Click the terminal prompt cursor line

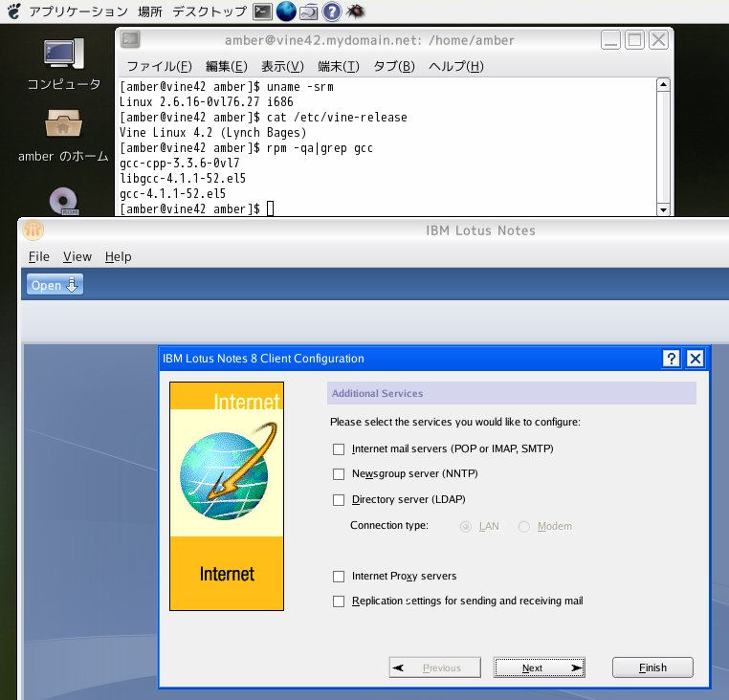coord(197,208)
